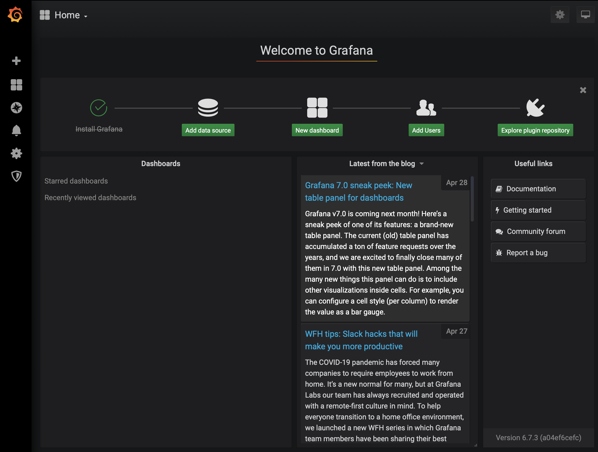Open the Community forum link

click(x=538, y=232)
